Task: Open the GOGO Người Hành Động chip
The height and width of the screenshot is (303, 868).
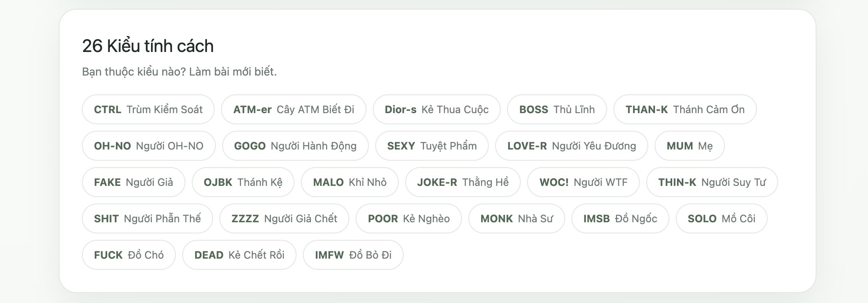Action: pos(295,146)
